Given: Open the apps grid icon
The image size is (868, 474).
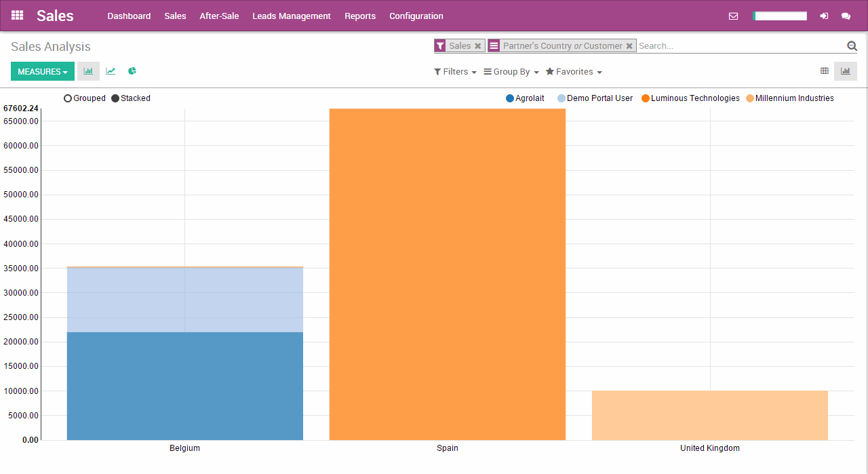Looking at the screenshot, I should [x=17, y=15].
